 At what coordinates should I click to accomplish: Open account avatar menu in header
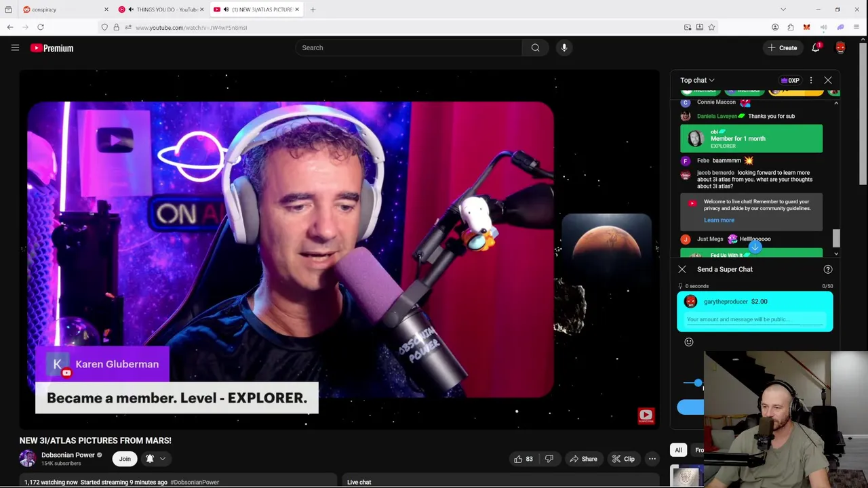tap(841, 47)
